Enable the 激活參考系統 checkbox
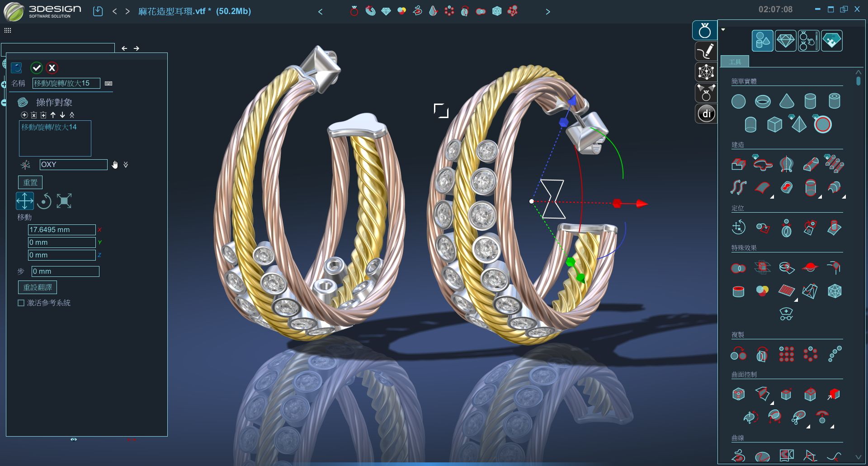868x466 pixels. click(21, 303)
